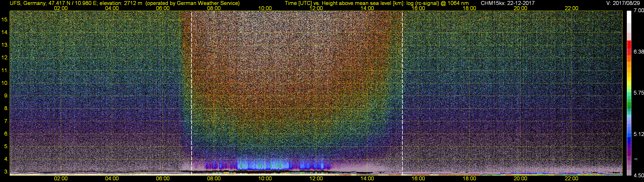The image size is (644, 182).
Task: Click the 14:00 label on the top time axis
Action: pos(367,8)
